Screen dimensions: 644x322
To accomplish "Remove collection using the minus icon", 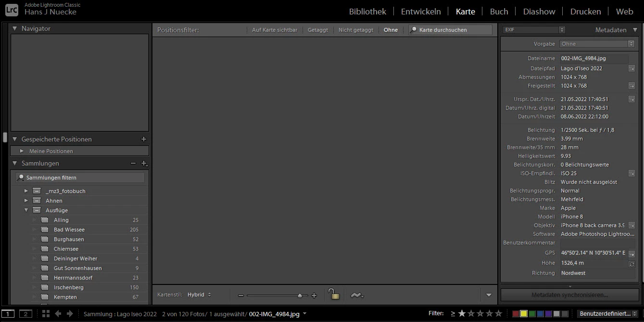I will 133,163.
